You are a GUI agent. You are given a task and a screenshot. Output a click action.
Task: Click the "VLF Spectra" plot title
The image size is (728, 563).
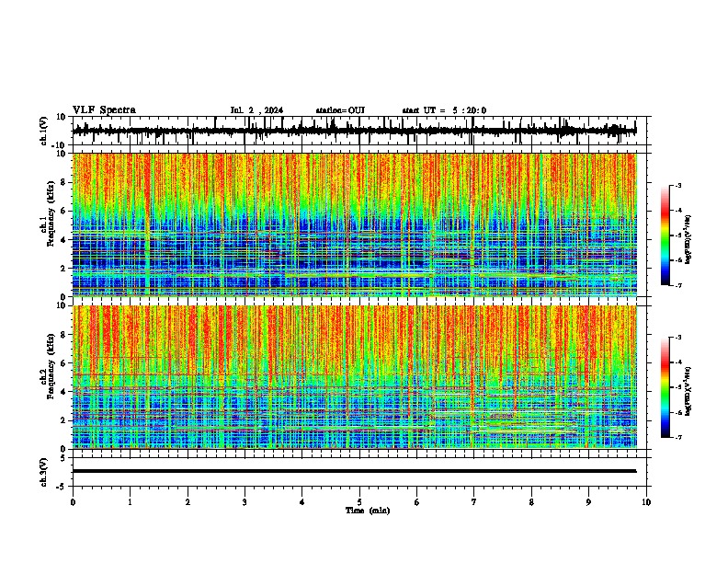pyautogui.click(x=104, y=110)
